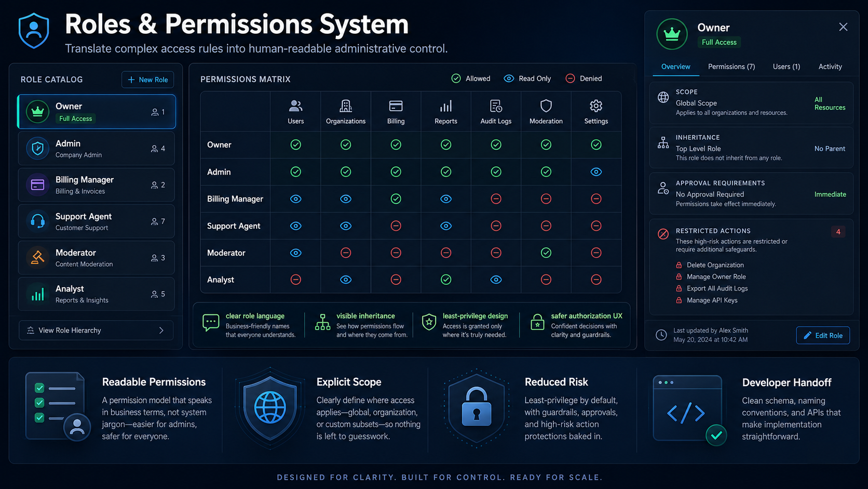Click the lock icon next to Delete Organization
This screenshot has width=868, height=489.
coord(679,265)
